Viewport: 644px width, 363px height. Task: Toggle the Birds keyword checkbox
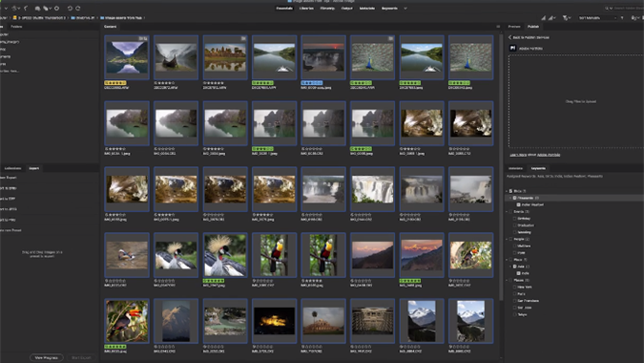(510, 191)
